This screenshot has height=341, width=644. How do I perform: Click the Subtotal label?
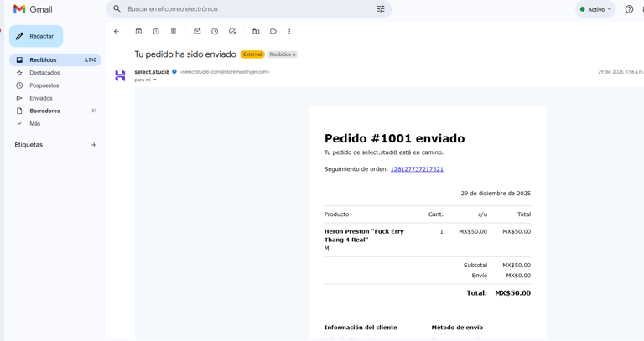tap(475, 265)
